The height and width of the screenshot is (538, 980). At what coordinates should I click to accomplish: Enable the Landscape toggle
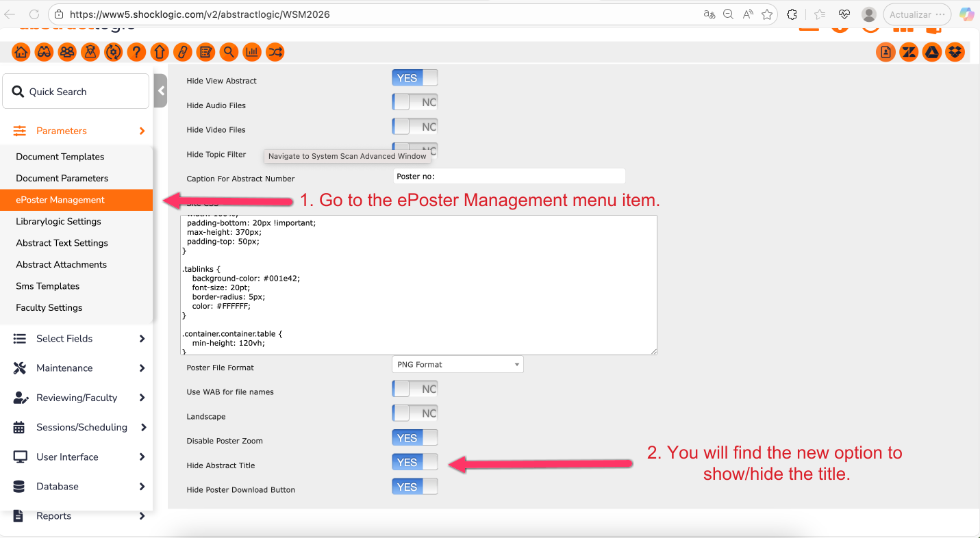point(414,413)
